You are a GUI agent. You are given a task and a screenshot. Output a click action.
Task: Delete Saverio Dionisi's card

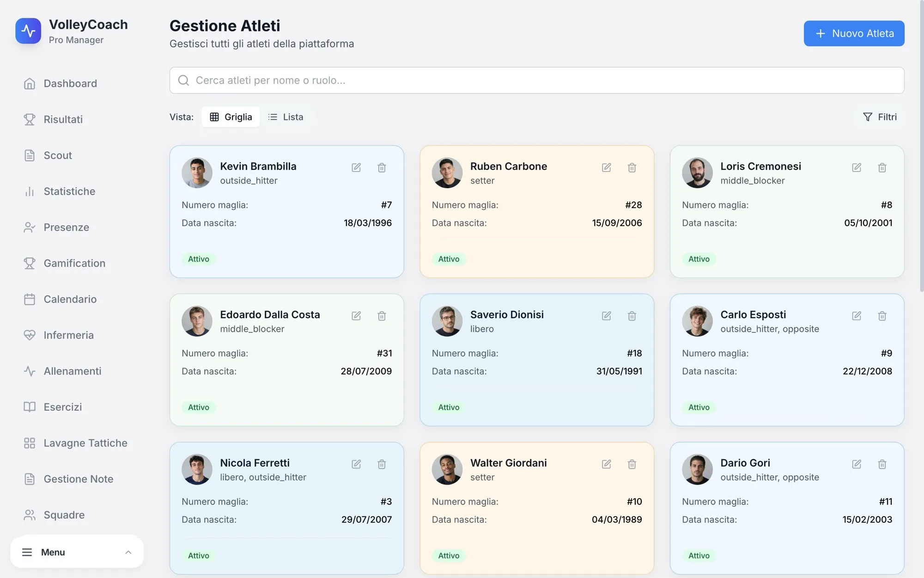pos(632,316)
